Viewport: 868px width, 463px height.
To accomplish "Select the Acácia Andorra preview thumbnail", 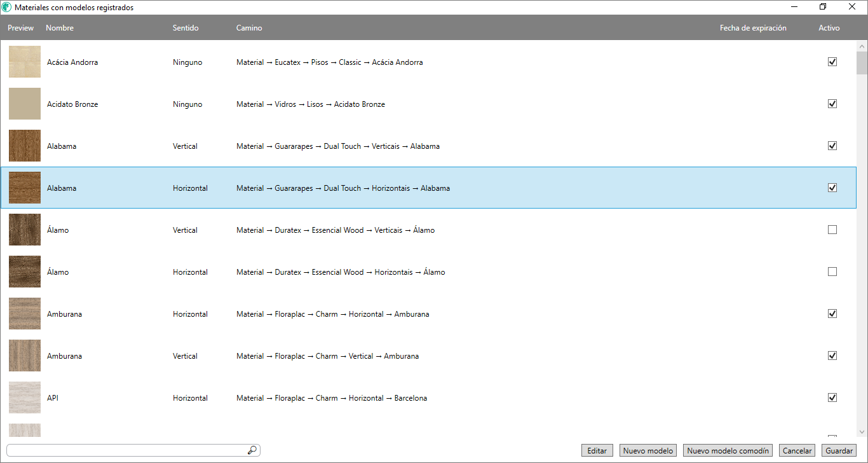I will coord(25,62).
